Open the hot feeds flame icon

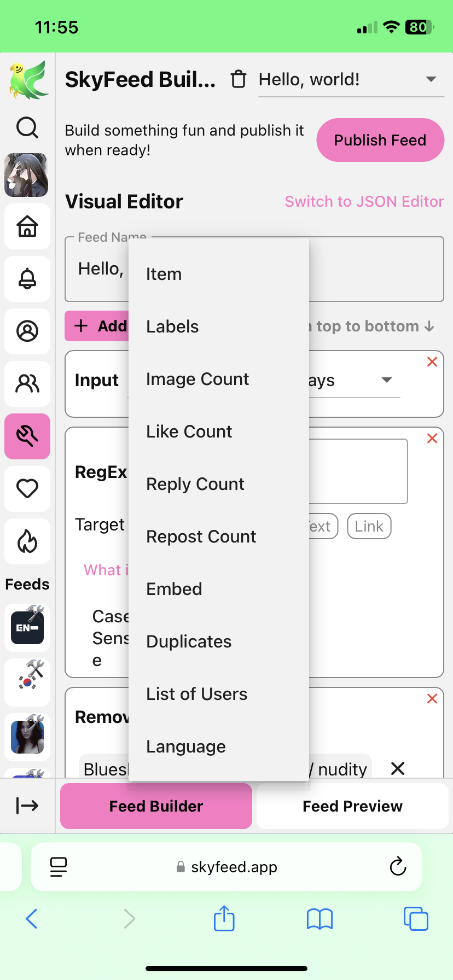coord(27,541)
